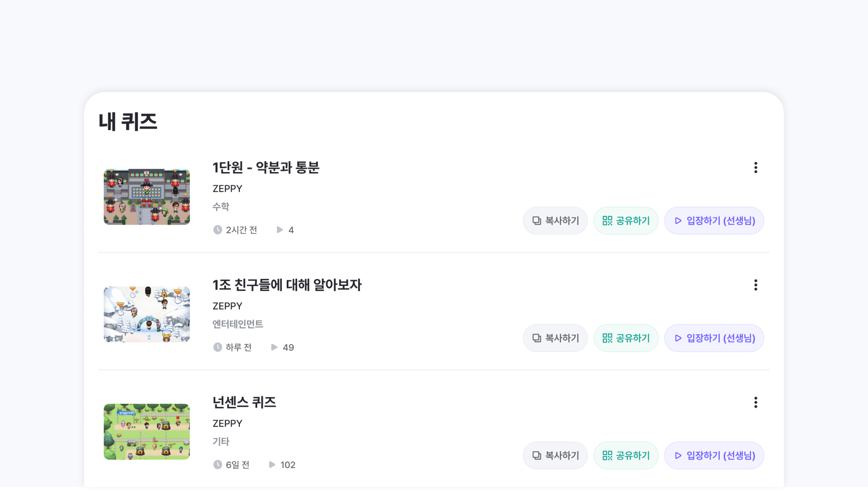
Task: Open the 넌센스 퀴즈 map thumbnail
Action: 147,432
